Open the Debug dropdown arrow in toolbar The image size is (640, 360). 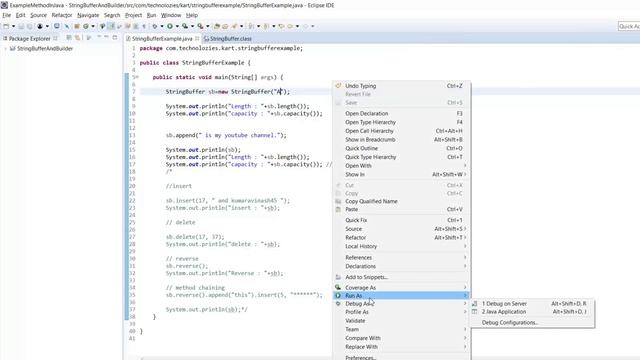(x=162, y=26)
